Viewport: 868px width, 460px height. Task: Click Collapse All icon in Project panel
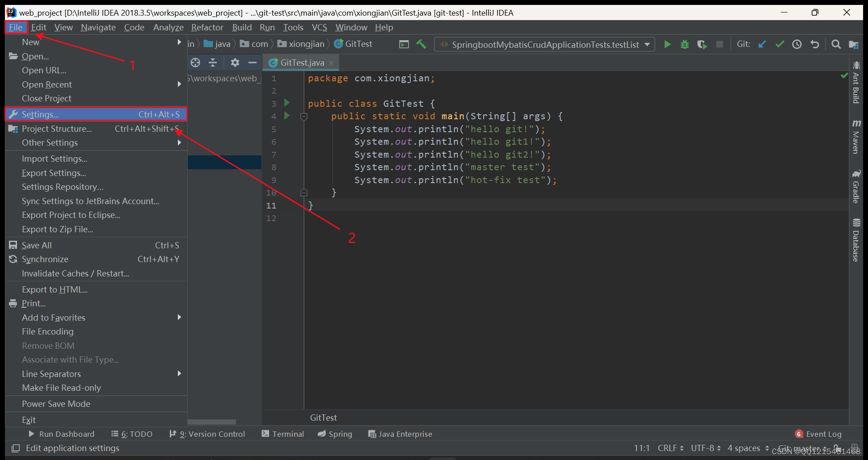pos(213,63)
